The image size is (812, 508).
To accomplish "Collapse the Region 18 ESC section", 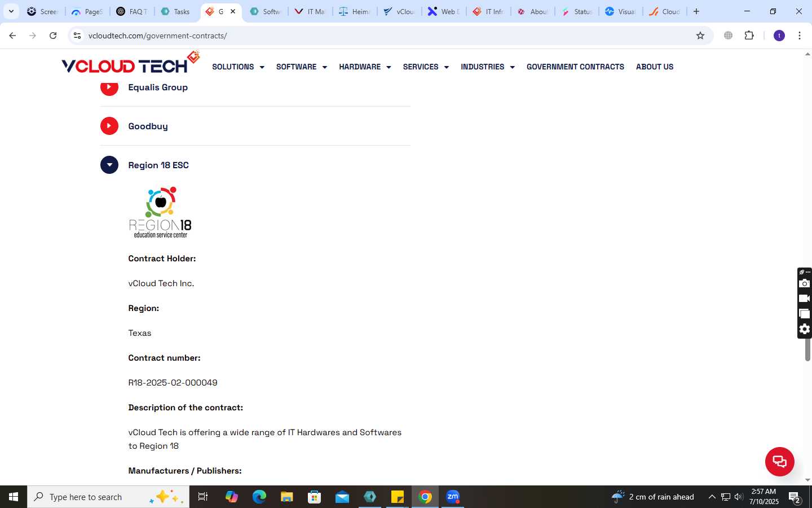I will tap(109, 165).
